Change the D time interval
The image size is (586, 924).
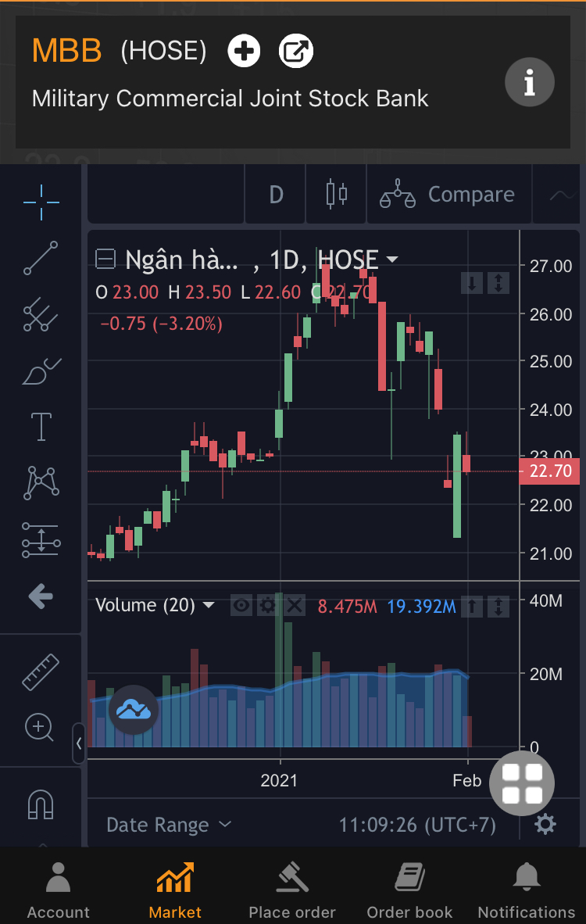[x=276, y=195]
